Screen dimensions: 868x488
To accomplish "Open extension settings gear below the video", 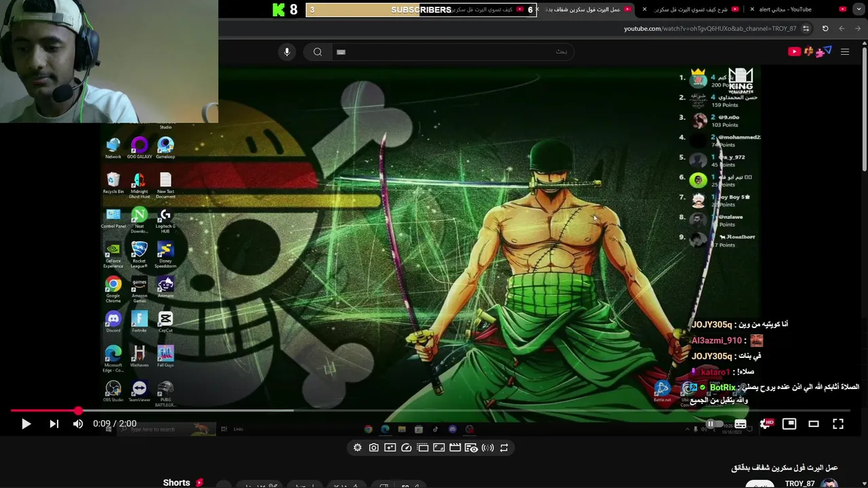I will tap(357, 447).
